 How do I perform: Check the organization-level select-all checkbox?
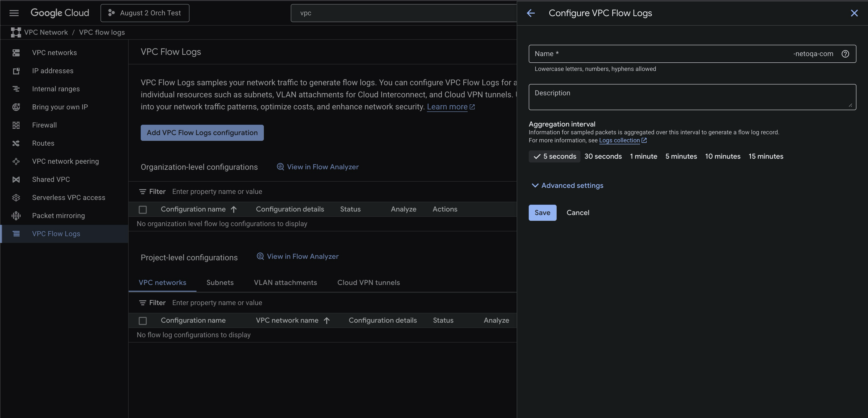coord(142,210)
